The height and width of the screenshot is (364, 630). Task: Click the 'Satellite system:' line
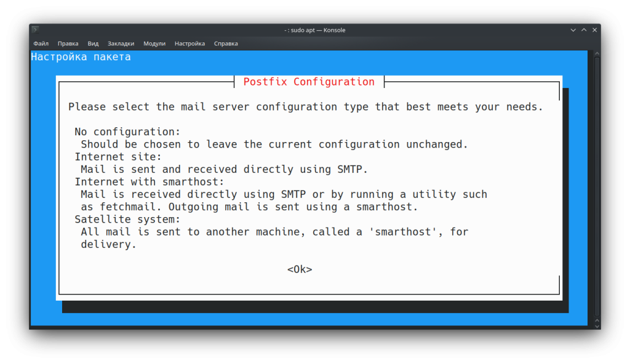tap(127, 219)
